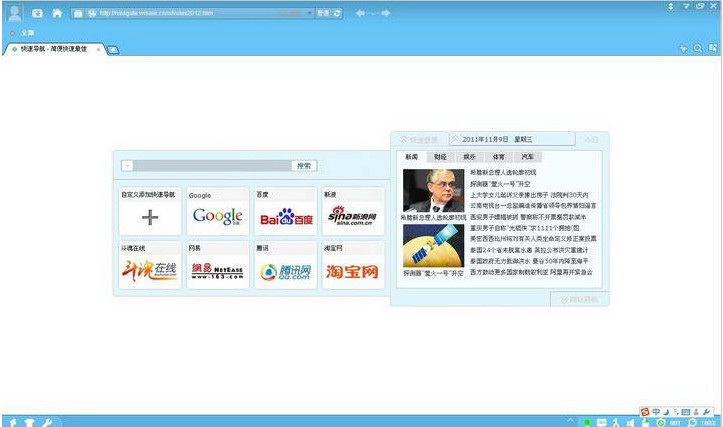Switch to the 财经 news tab

440,157
